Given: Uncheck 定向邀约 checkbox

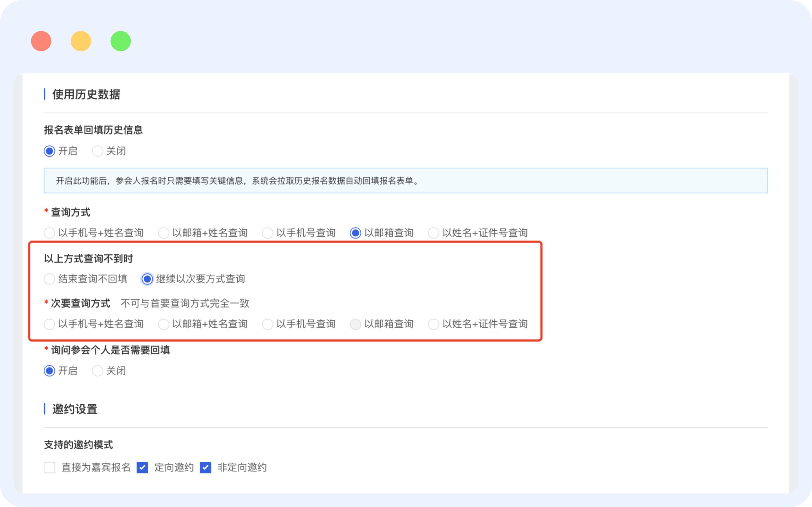Looking at the screenshot, I should (x=142, y=468).
